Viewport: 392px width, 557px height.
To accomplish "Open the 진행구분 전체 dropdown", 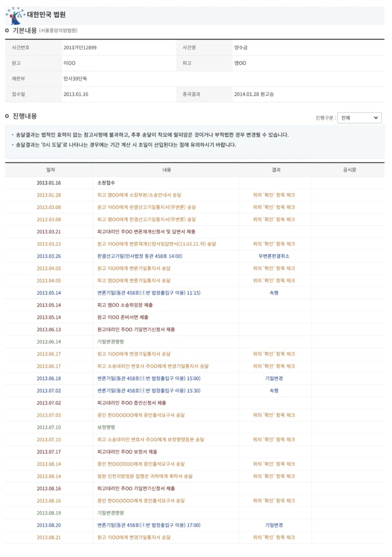I will point(359,118).
